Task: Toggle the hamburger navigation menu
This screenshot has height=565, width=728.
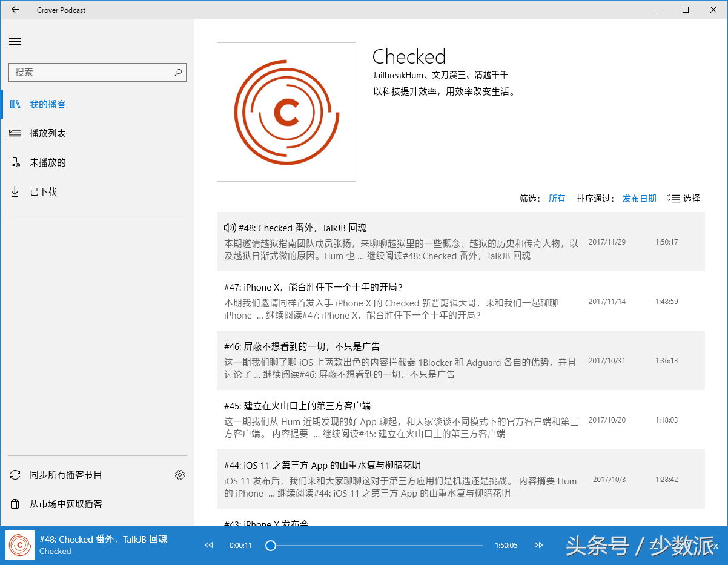Action: 15,41
